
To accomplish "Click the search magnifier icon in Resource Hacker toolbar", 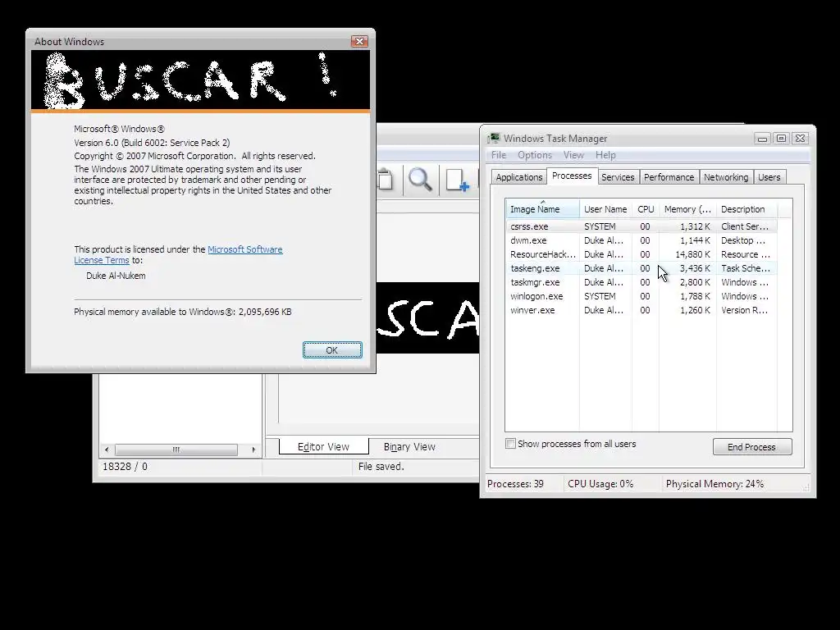I will 420,180.
